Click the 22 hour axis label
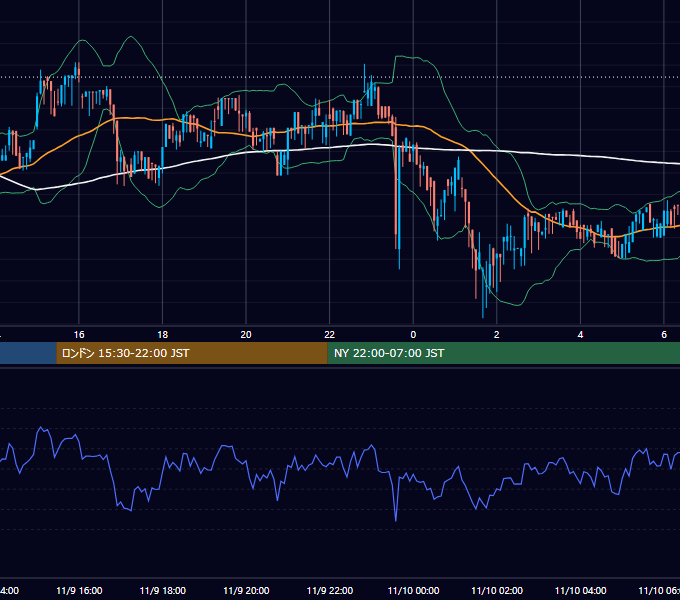This screenshot has height=600, width=680. pyautogui.click(x=330, y=334)
